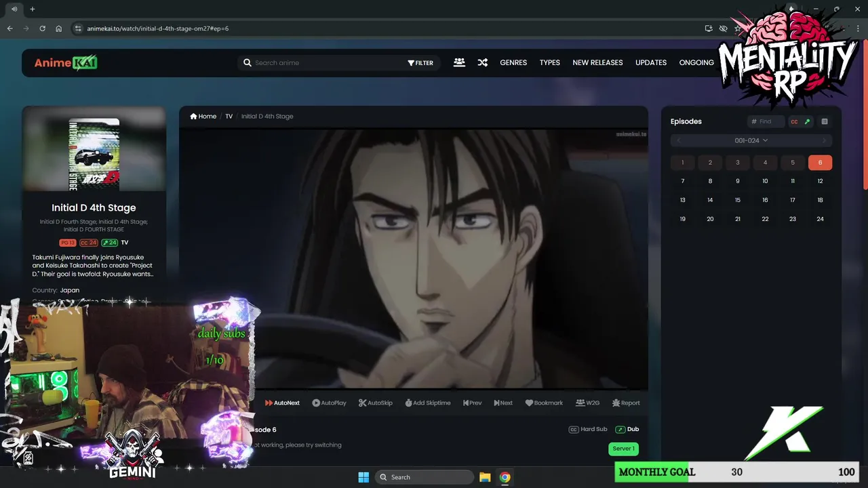Open a new browser tab with plus

coord(32,9)
